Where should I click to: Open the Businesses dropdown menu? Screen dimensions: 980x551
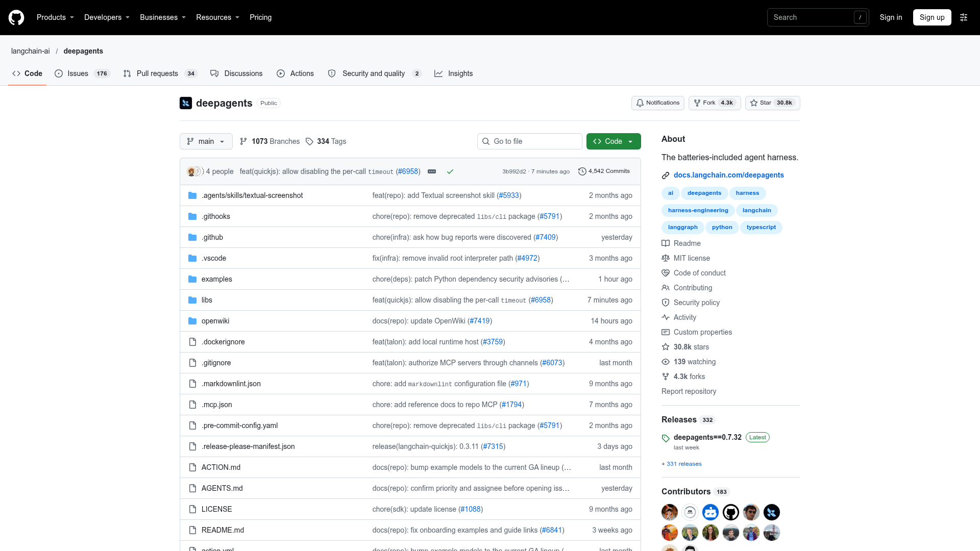(163, 17)
